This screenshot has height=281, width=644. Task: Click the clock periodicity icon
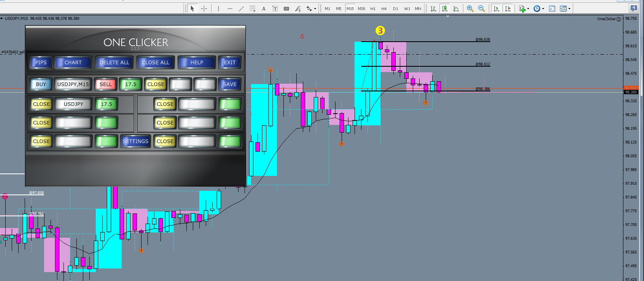(537, 8)
